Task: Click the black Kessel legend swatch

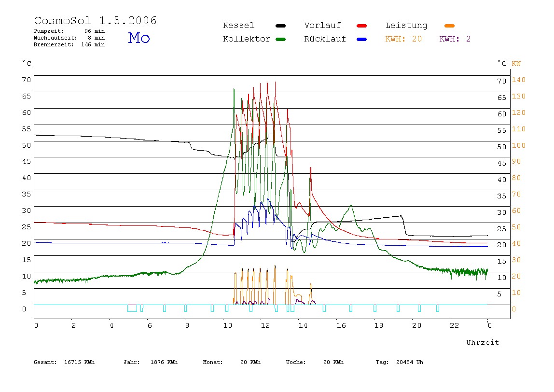Action: 280,26
